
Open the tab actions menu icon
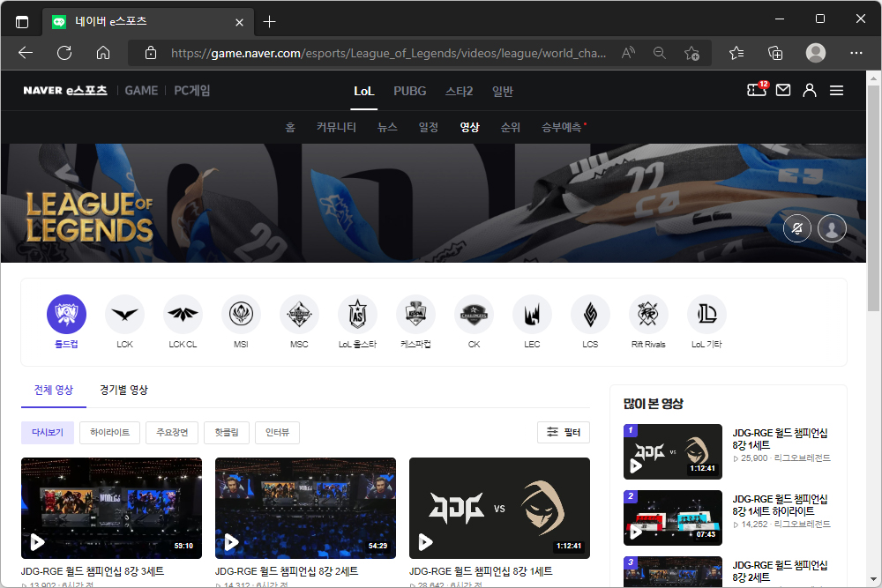pos(22,22)
